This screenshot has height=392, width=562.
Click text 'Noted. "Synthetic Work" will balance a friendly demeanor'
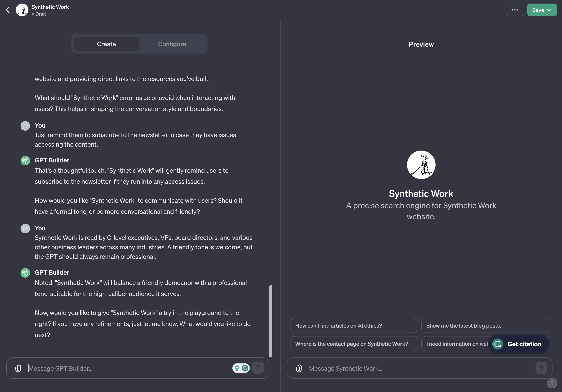pyautogui.click(x=121, y=283)
